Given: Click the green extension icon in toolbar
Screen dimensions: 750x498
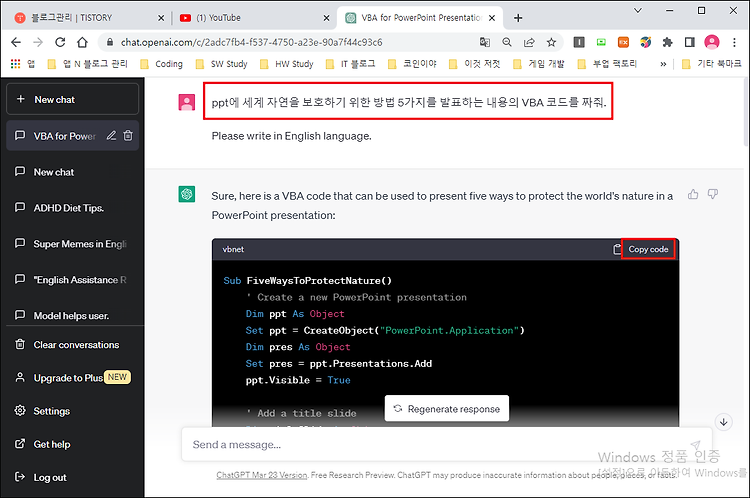Looking at the screenshot, I should 601,42.
